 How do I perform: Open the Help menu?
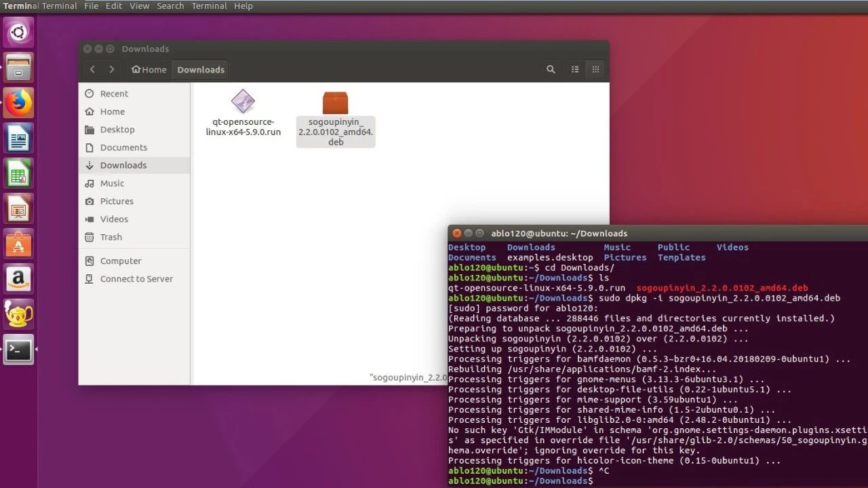(243, 6)
